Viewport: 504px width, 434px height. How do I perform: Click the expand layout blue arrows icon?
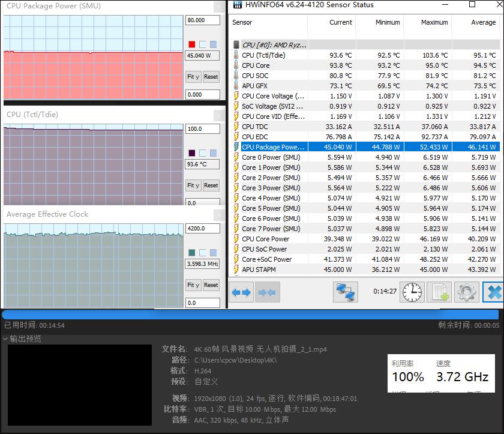coord(241,292)
